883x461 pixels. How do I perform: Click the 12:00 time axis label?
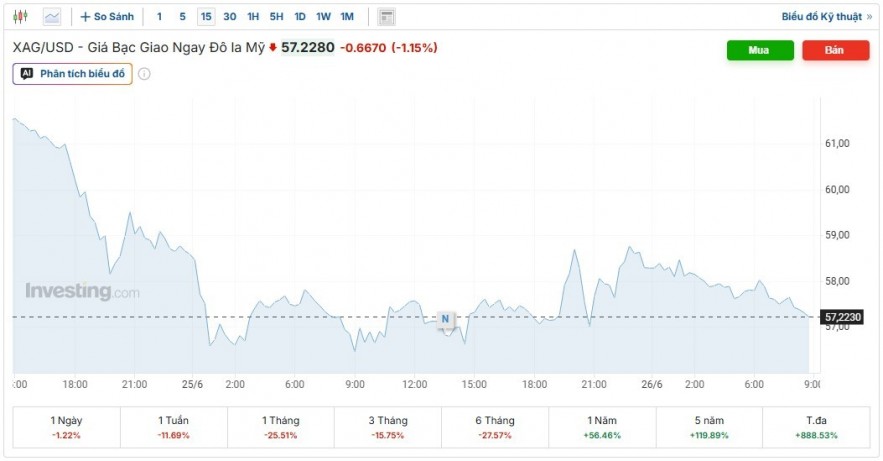pyautogui.click(x=414, y=384)
